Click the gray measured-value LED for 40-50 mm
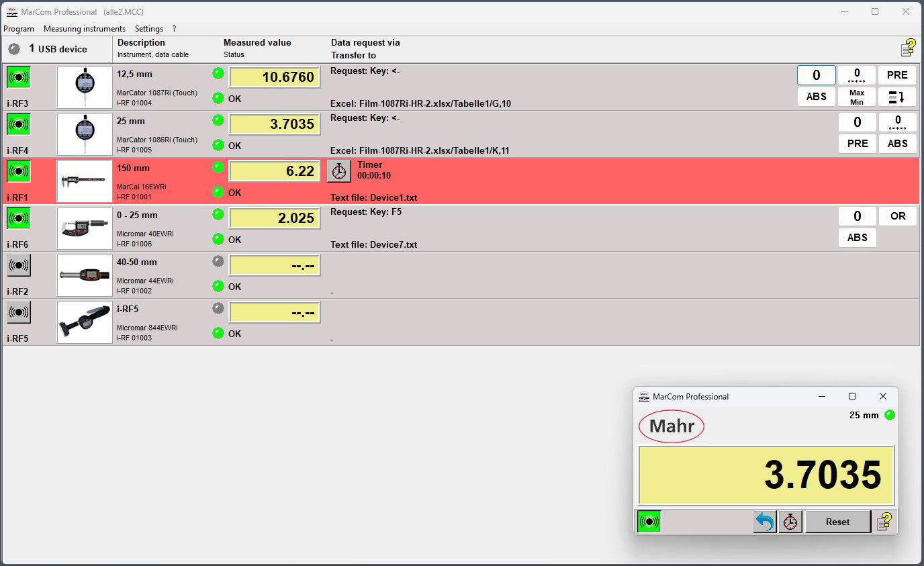The image size is (924, 566). pyautogui.click(x=218, y=261)
